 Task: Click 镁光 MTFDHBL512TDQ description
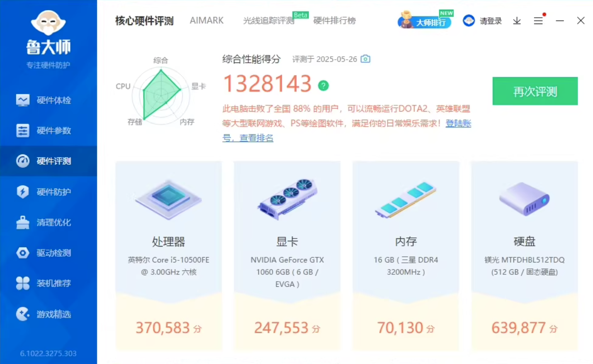pos(524,266)
